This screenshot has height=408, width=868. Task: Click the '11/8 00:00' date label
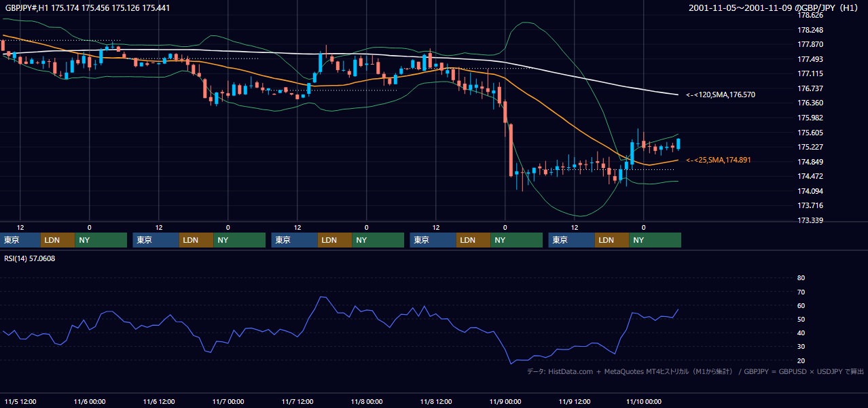point(366,401)
